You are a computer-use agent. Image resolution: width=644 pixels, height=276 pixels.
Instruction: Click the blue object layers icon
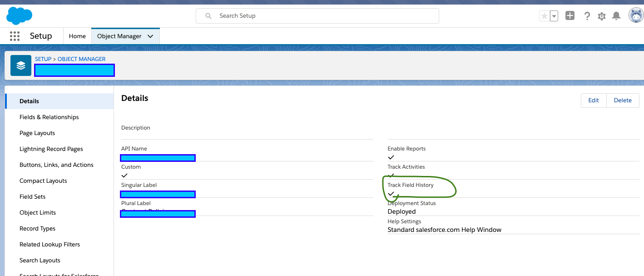point(20,65)
